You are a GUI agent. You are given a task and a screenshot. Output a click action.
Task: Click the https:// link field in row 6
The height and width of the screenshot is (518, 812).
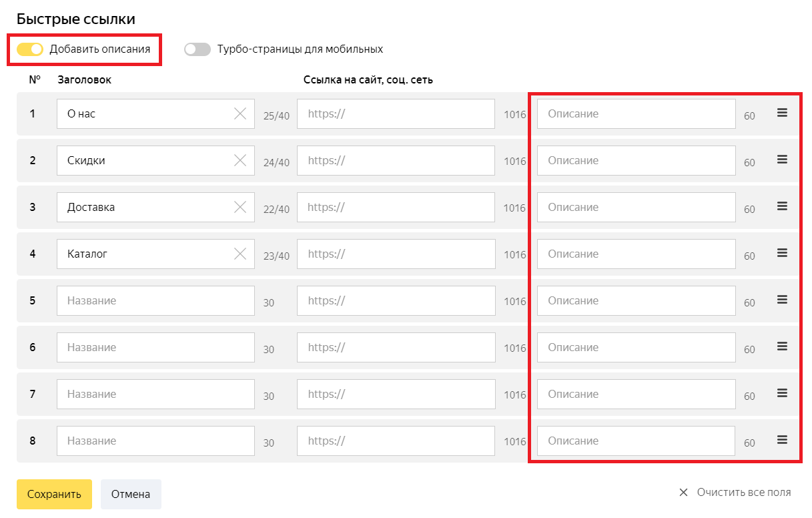tap(396, 347)
